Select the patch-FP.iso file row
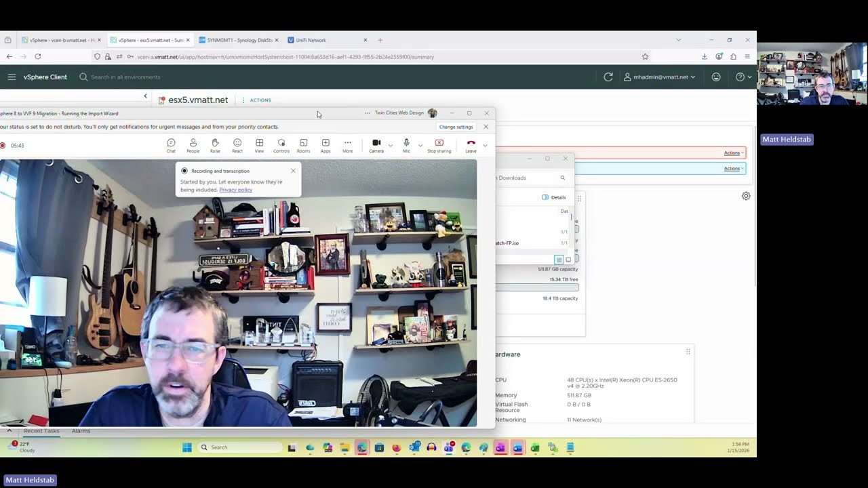The image size is (868, 488). [x=532, y=243]
